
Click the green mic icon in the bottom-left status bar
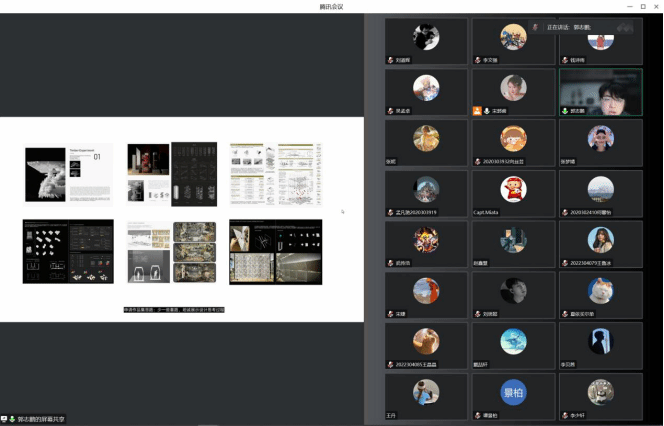[x=13, y=419]
